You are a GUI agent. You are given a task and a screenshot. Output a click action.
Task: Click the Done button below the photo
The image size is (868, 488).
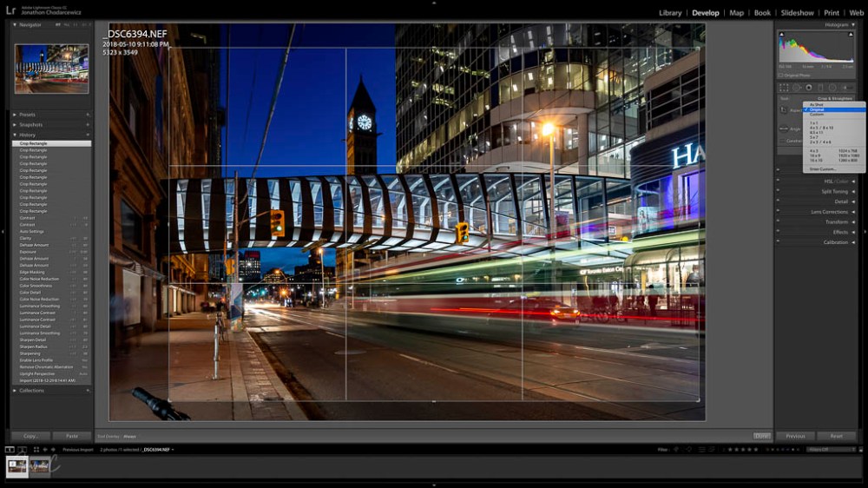pyautogui.click(x=761, y=436)
